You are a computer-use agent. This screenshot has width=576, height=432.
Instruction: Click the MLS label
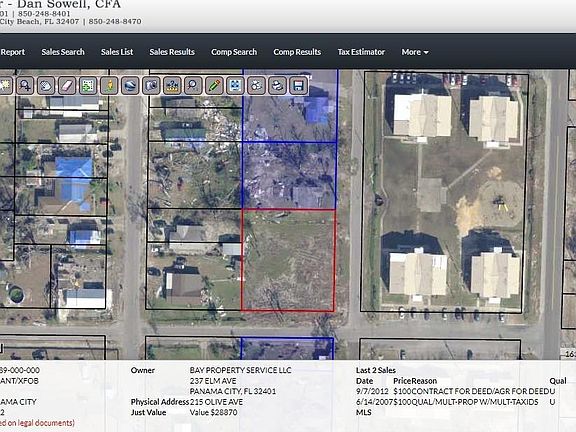(364, 413)
